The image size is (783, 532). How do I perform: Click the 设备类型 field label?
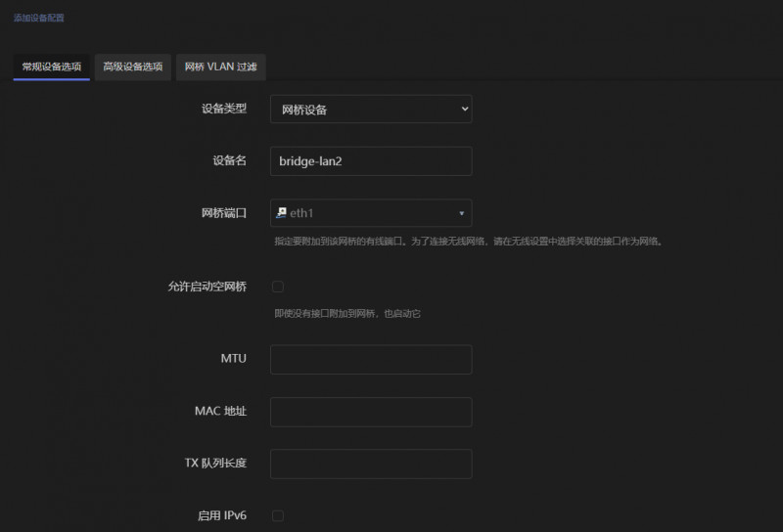tap(224, 109)
